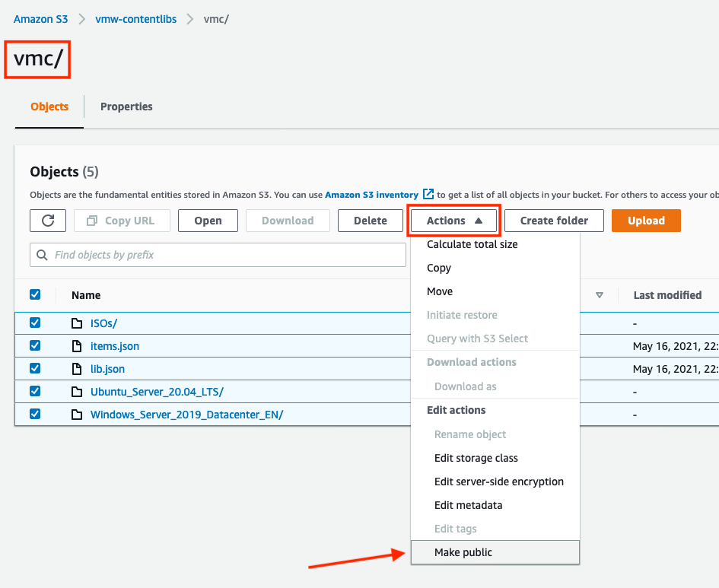Click the refresh objects icon button
This screenshot has height=588, width=719.
(x=48, y=221)
